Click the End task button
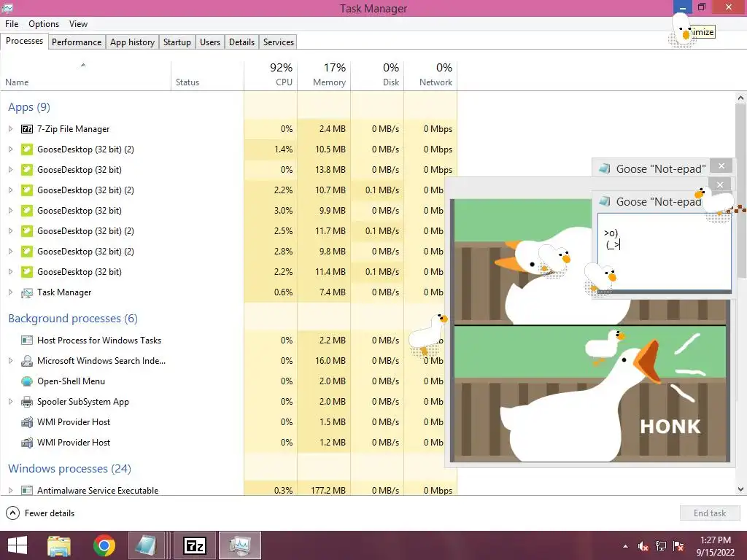 pyautogui.click(x=709, y=513)
